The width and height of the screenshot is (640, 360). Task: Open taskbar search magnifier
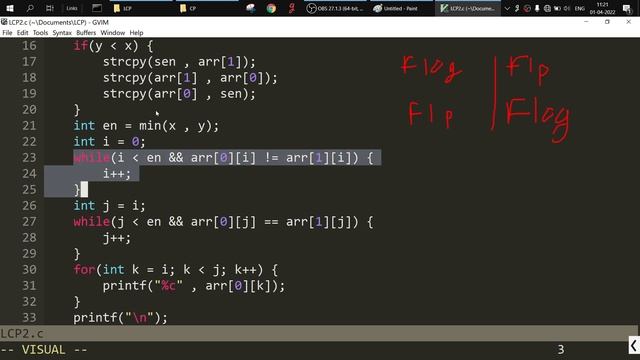[30, 8]
